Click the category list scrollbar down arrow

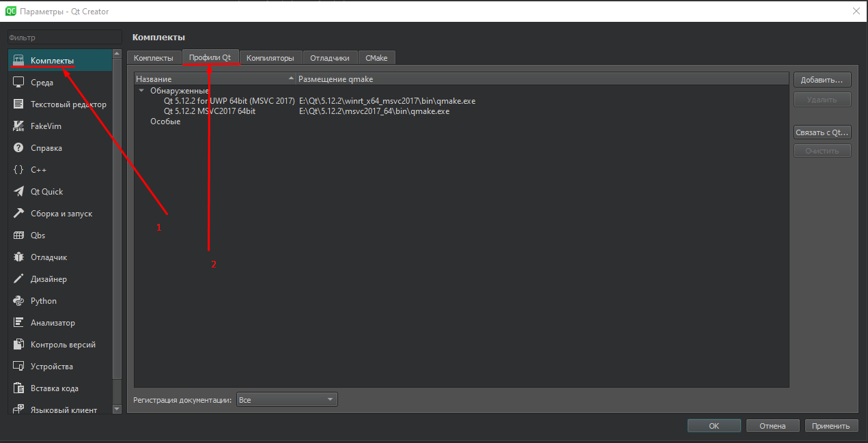click(116, 409)
